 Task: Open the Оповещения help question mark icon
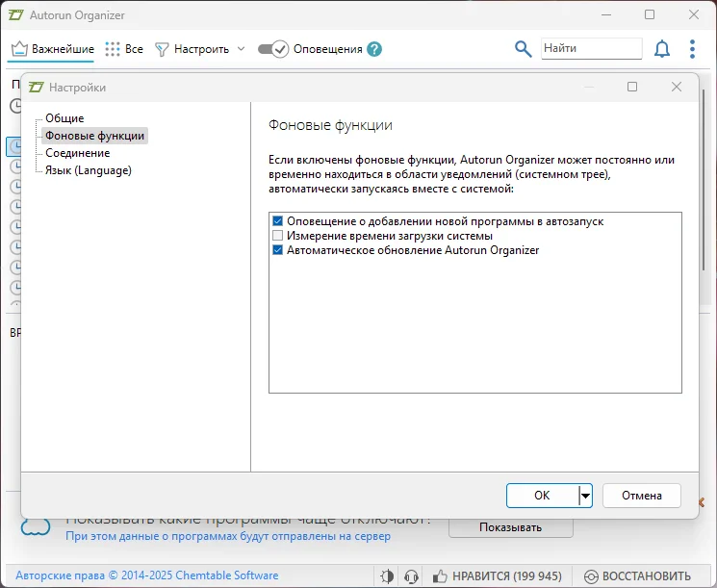(374, 49)
